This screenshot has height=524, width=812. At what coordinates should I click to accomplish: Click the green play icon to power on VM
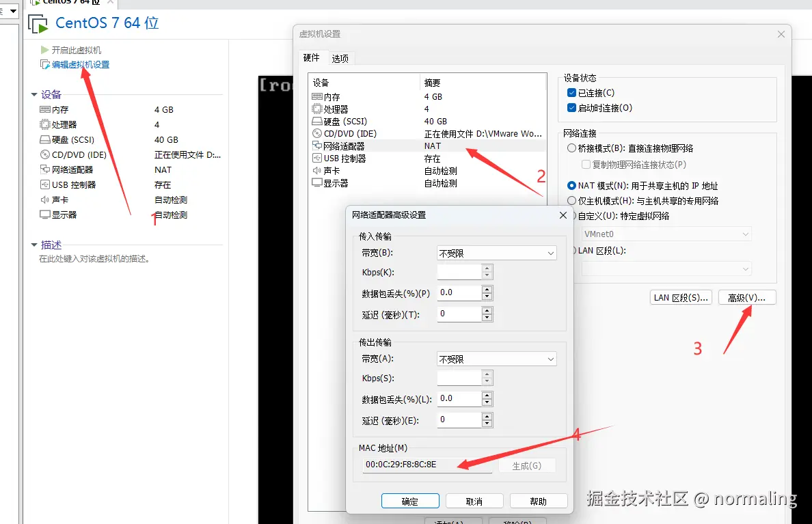coord(44,51)
